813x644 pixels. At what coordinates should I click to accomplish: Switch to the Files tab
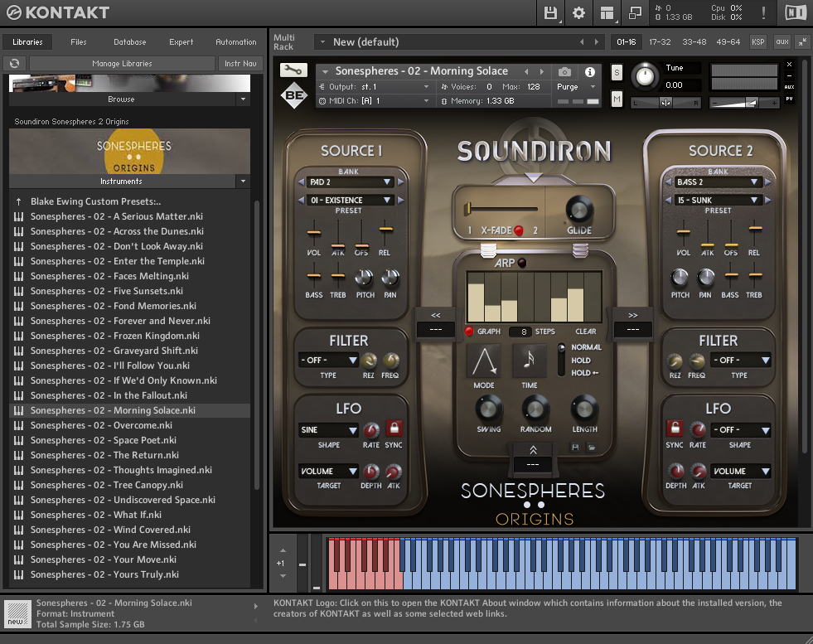point(79,42)
